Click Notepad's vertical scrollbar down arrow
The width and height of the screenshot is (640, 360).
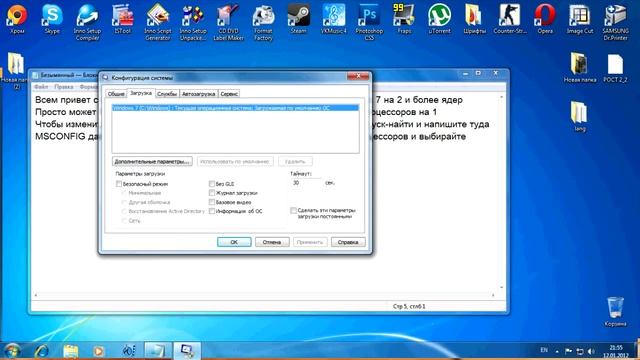pyautogui.click(x=502, y=287)
